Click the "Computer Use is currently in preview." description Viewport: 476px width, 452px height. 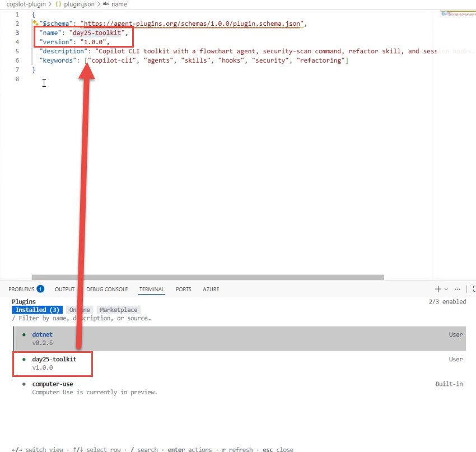tap(95, 392)
